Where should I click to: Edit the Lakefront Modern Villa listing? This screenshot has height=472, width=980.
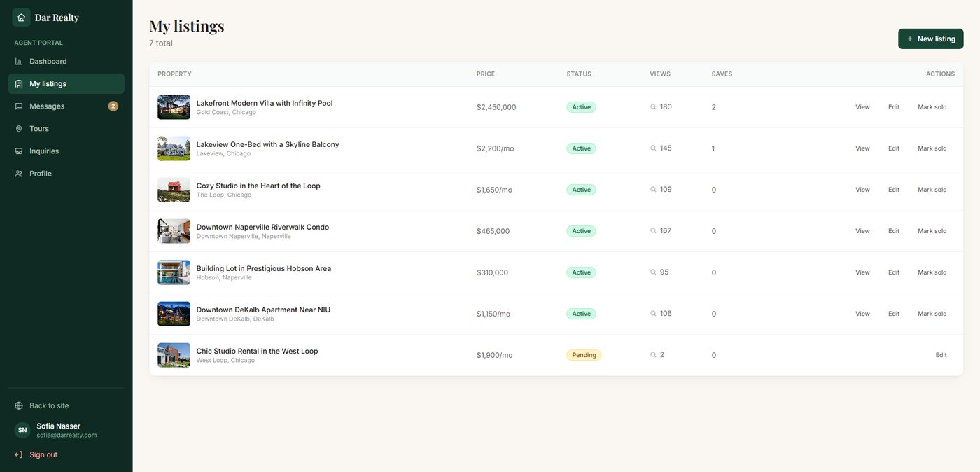click(894, 107)
